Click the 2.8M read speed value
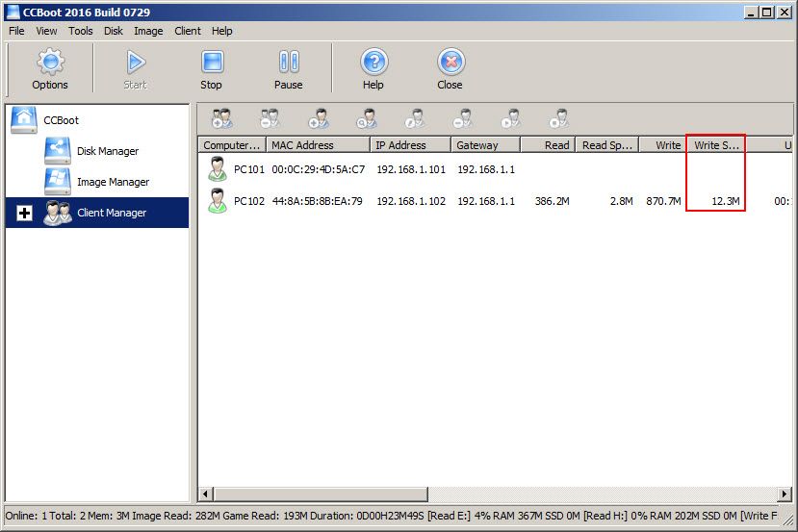The width and height of the screenshot is (798, 532). pos(622,201)
